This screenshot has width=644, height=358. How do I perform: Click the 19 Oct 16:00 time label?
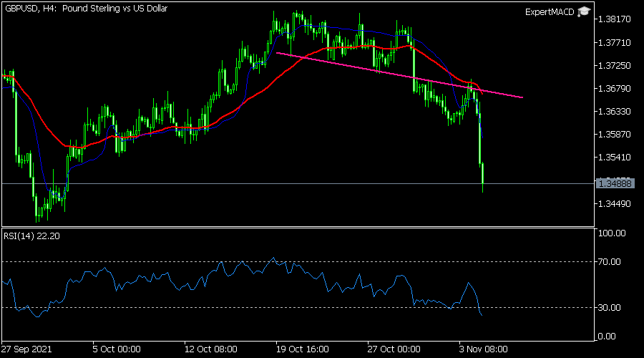(x=302, y=349)
